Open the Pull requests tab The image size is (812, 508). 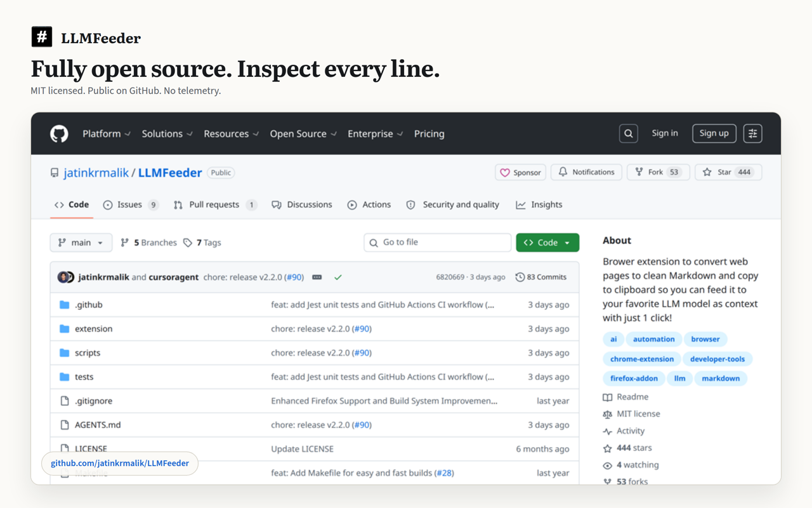click(x=215, y=204)
